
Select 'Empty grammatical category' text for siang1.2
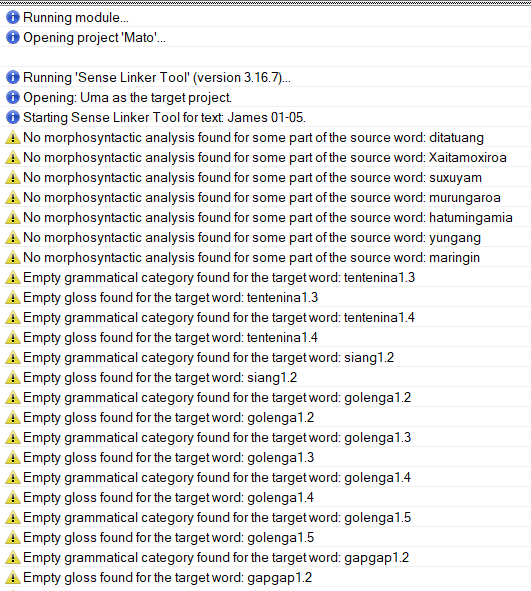coord(208,357)
